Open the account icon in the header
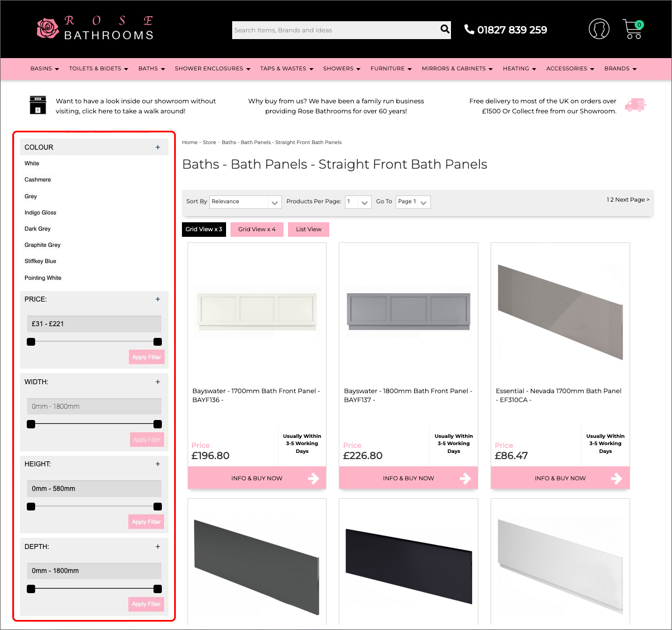Screen dimensions: 672x630 click(599, 28)
